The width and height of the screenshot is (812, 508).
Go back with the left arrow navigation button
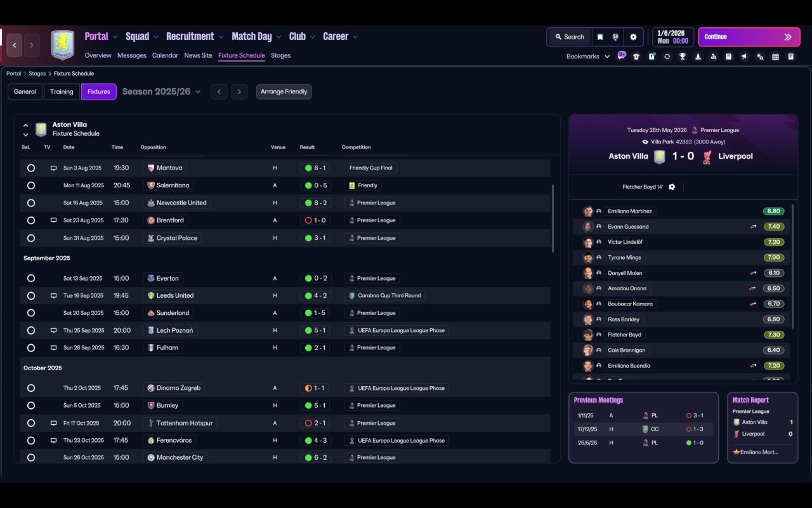click(15, 45)
